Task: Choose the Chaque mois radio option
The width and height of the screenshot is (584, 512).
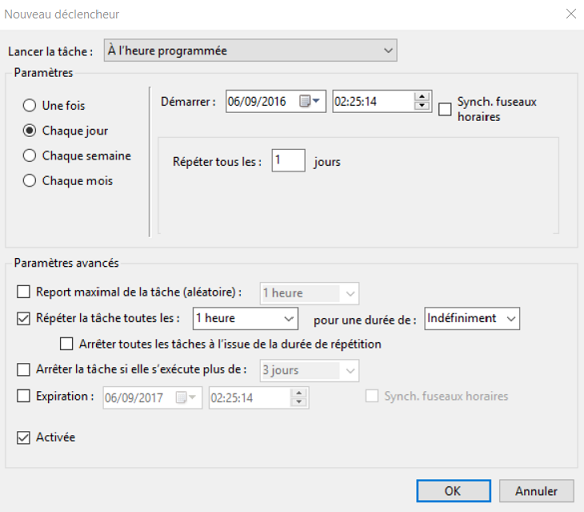Action: click(x=29, y=181)
